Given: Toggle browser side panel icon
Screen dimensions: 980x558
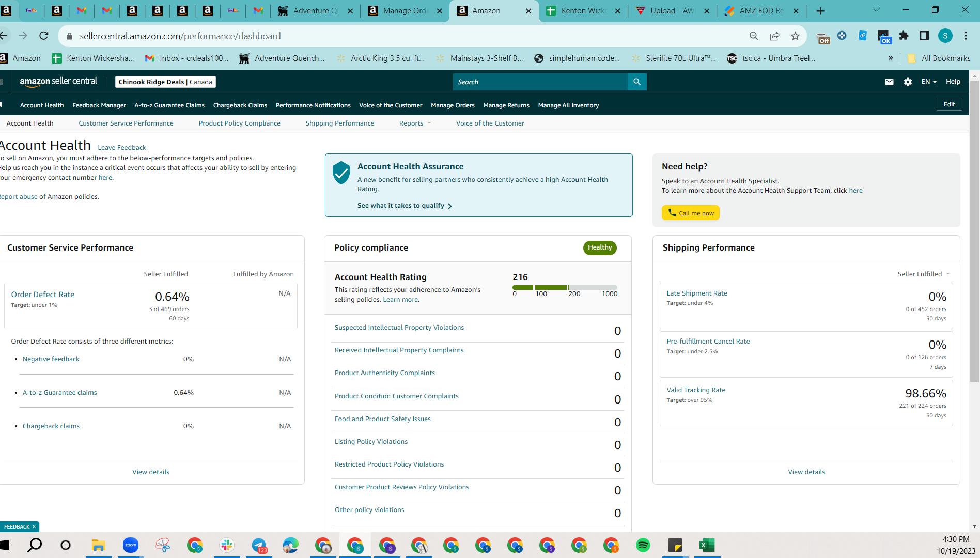Looking at the screenshot, I should tap(924, 36).
